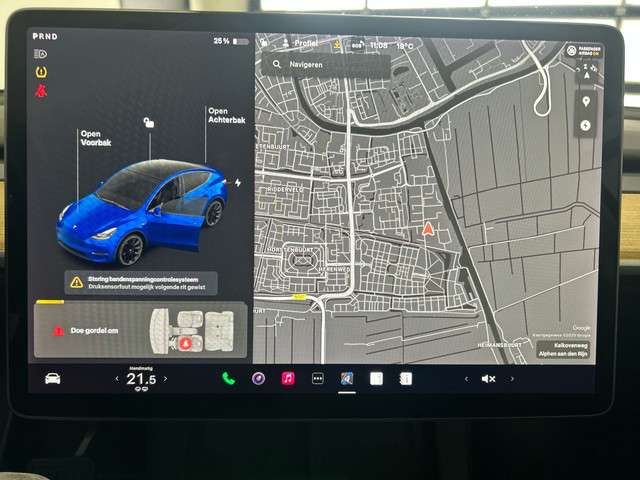Tap the 11:08 clock display

pyautogui.click(x=379, y=46)
